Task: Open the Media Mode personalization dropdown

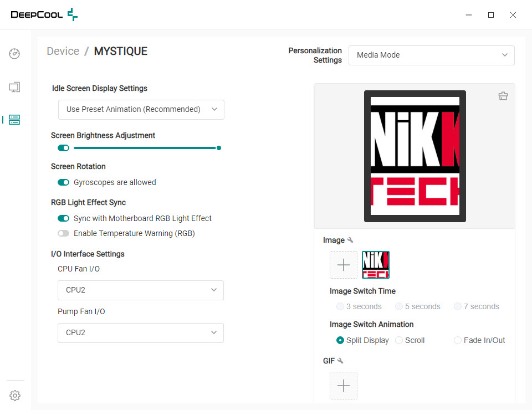Action: click(432, 55)
